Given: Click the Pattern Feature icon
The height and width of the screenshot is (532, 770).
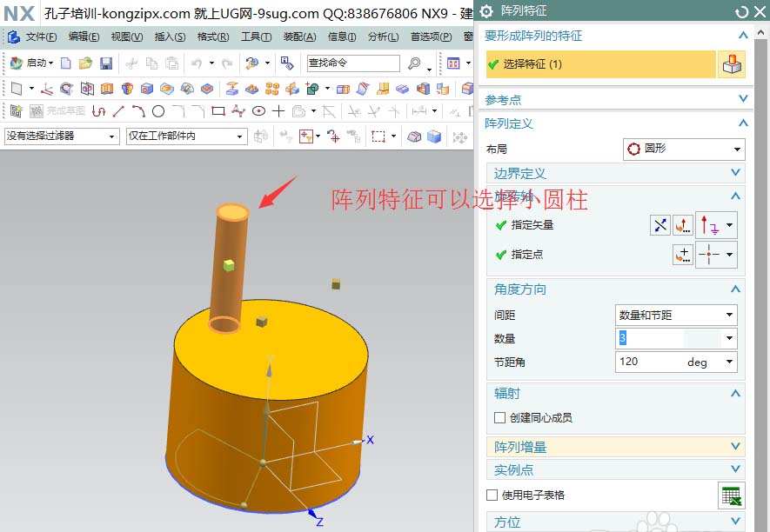Looking at the screenshot, I should pyautogui.click(x=272, y=89).
